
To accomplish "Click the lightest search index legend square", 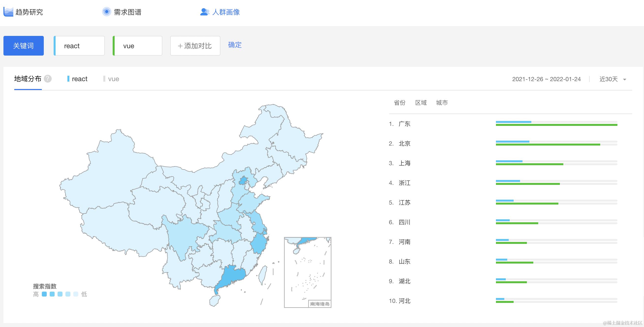I will 76,294.
